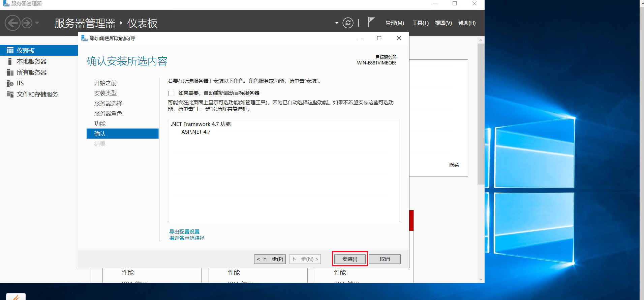The height and width of the screenshot is (300, 644).
Task: Select ASP.NET 4.7 in the list
Action: point(196,132)
